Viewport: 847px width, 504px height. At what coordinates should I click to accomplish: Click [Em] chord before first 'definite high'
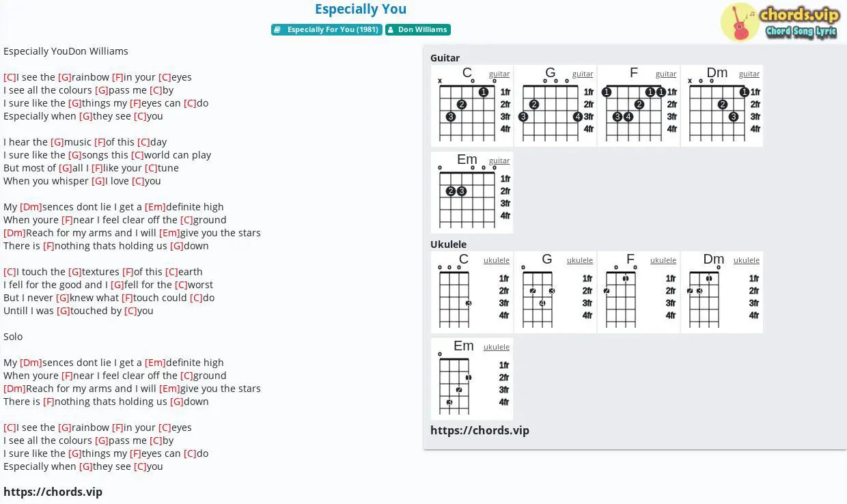(x=155, y=207)
